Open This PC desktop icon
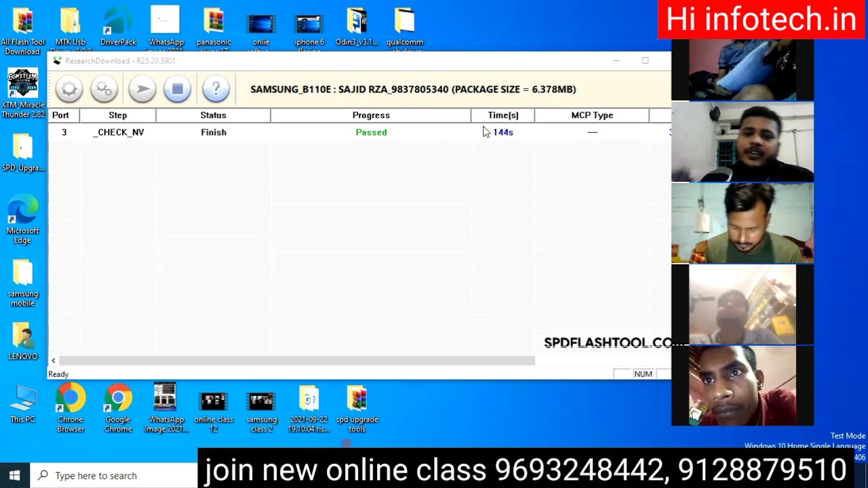 point(23,404)
